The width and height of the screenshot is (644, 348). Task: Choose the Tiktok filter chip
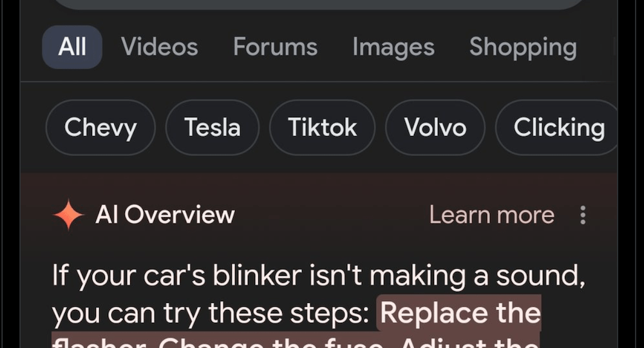coord(322,128)
